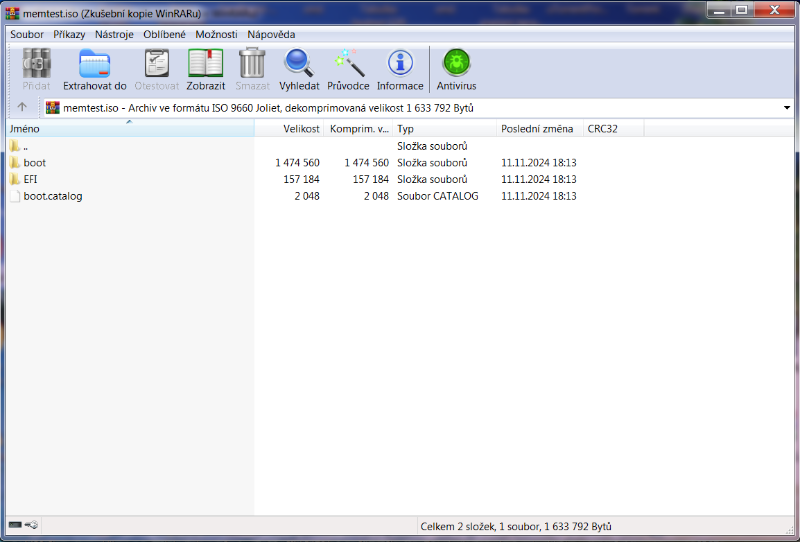Open the Možnosti menu
Screen dimensions: 800x542
tap(216, 34)
